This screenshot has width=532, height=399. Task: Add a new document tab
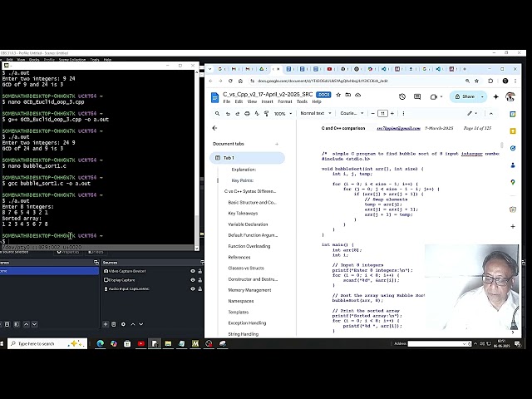coord(277,144)
